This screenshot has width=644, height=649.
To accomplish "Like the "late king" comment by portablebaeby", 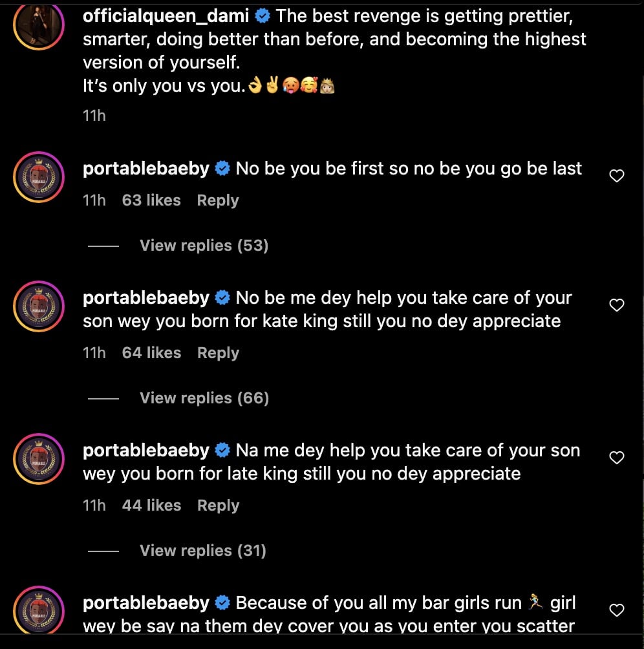I will click(x=617, y=457).
